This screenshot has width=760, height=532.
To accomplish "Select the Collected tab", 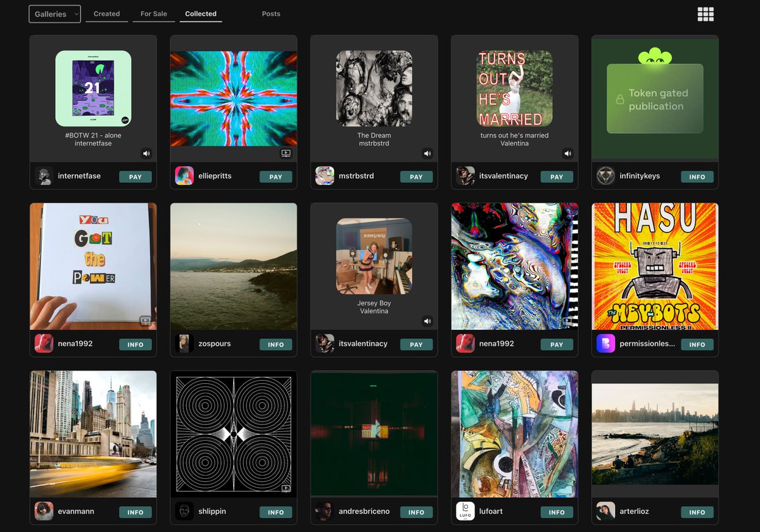I will (201, 14).
